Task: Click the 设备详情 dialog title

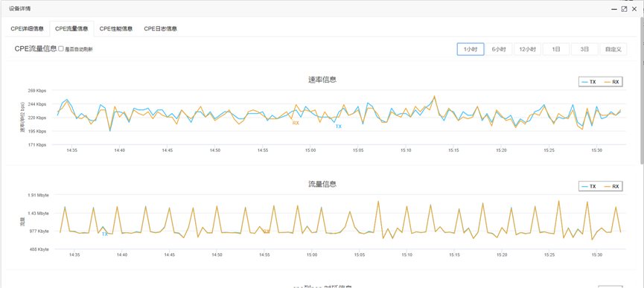Action: 19,9
